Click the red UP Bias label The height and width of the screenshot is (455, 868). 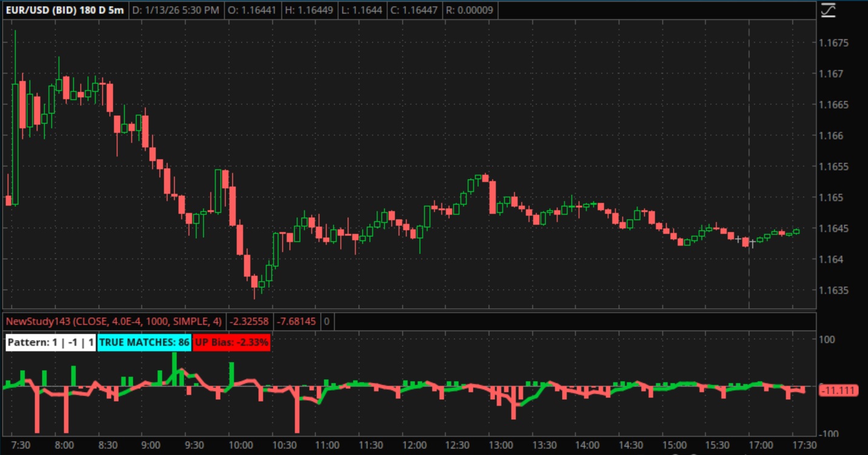click(x=232, y=343)
